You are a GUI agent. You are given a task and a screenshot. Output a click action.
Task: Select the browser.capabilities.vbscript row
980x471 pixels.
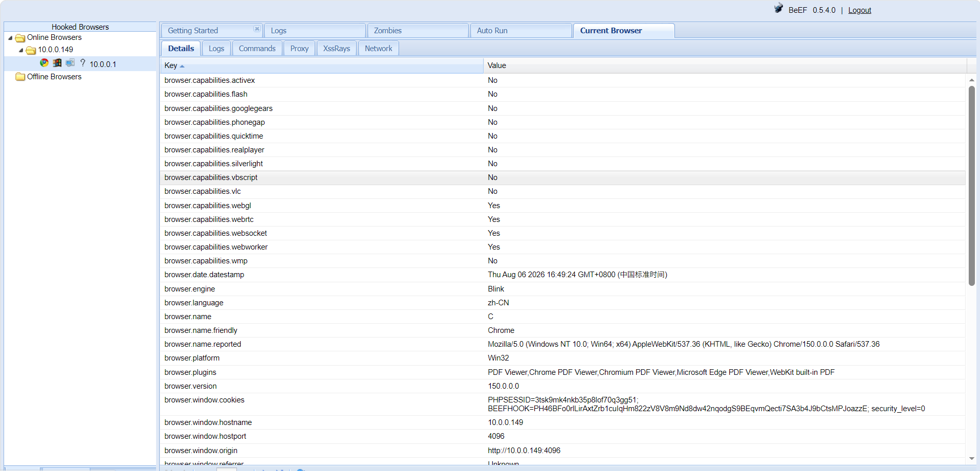563,177
